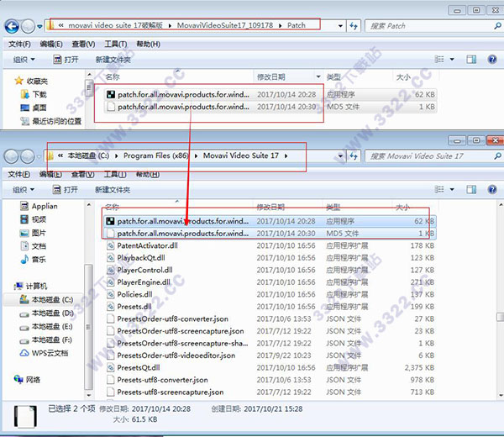Open recent pages arrow in Patch window

39,26
